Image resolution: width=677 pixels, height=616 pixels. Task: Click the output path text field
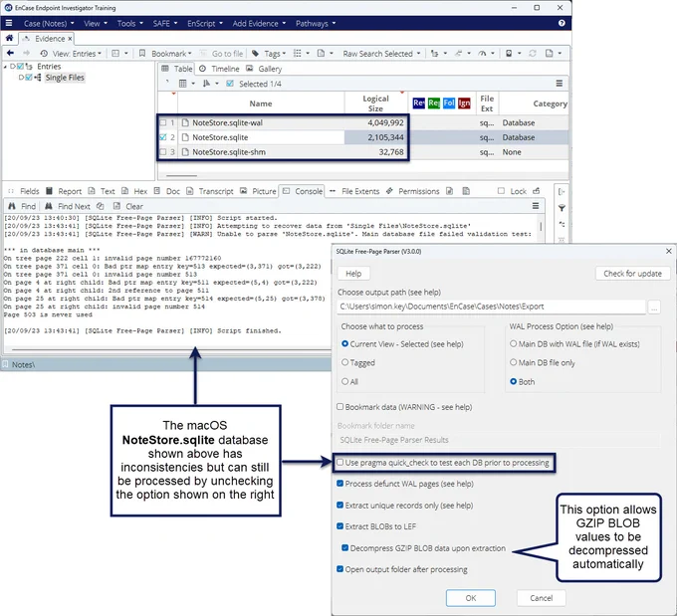coord(492,307)
